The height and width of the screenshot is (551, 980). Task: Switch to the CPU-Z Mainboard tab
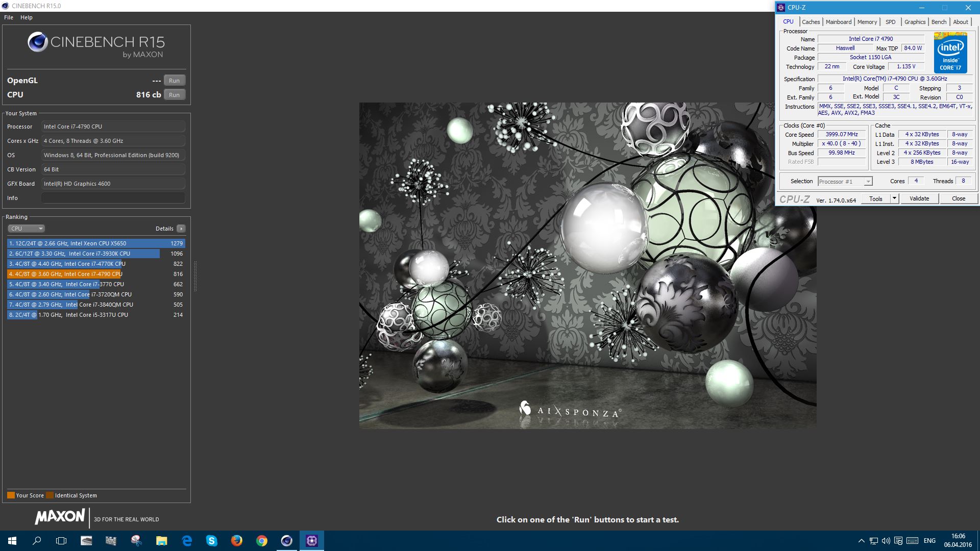pyautogui.click(x=838, y=22)
